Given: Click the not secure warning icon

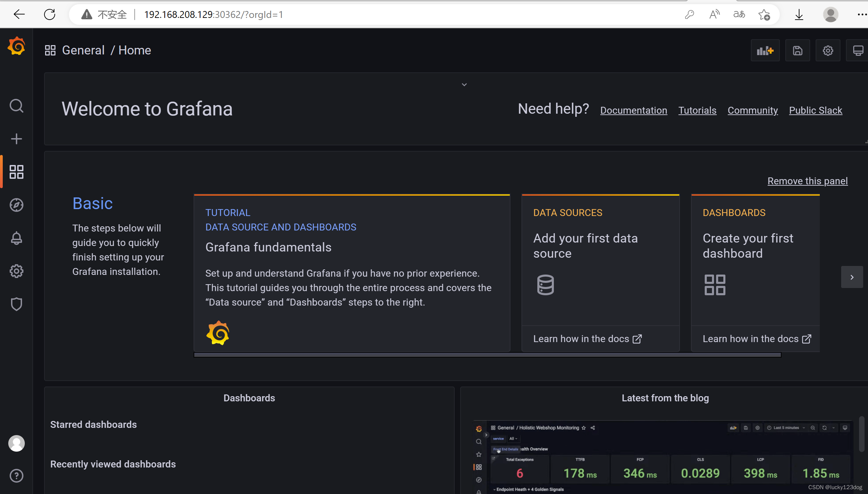Looking at the screenshot, I should (86, 14).
